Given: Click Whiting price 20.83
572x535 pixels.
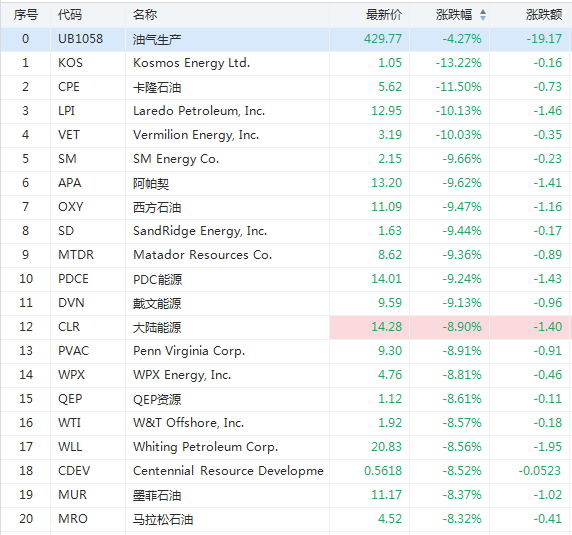Looking at the screenshot, I should pos(386,447).
